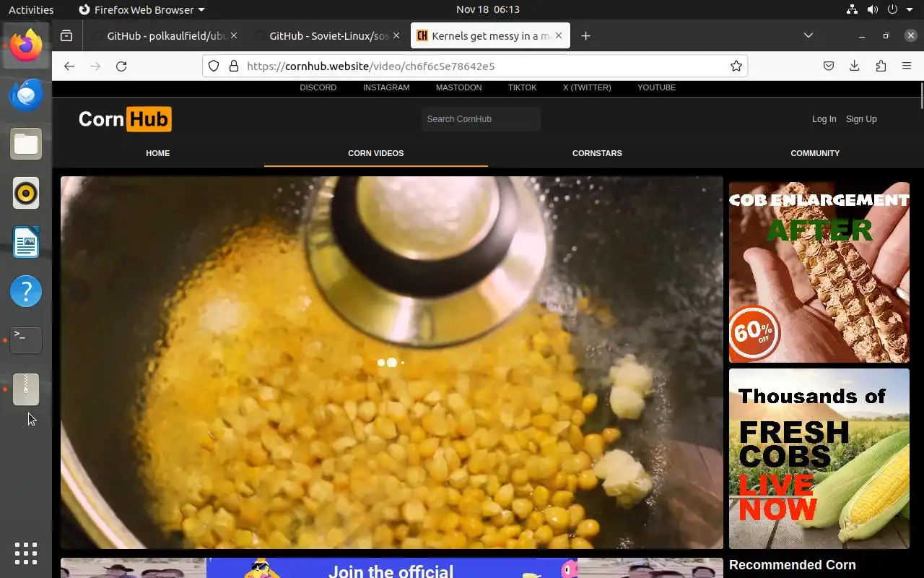Image resolution: width=924 pixels, height=578 pixels.
Task: Open Pocket save icon
Action: click(829, 66)
